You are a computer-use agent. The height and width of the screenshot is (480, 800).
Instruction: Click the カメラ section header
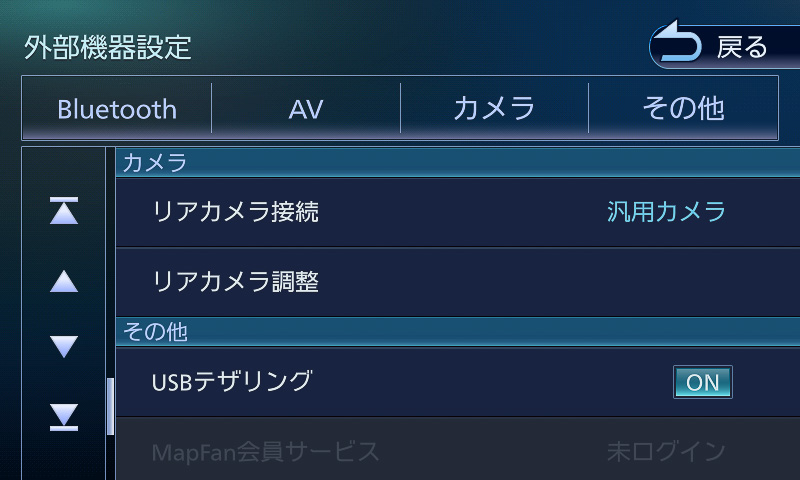pyautogui.click(x=155, y=163)
